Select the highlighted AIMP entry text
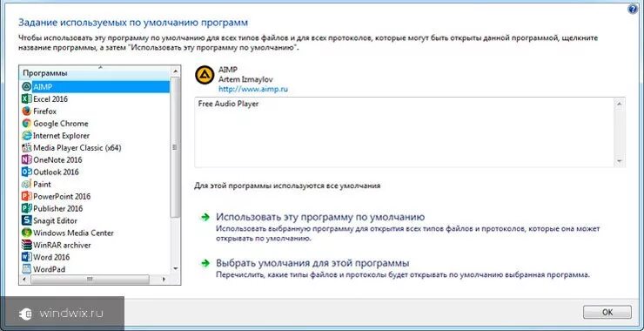 click(43, 87)
